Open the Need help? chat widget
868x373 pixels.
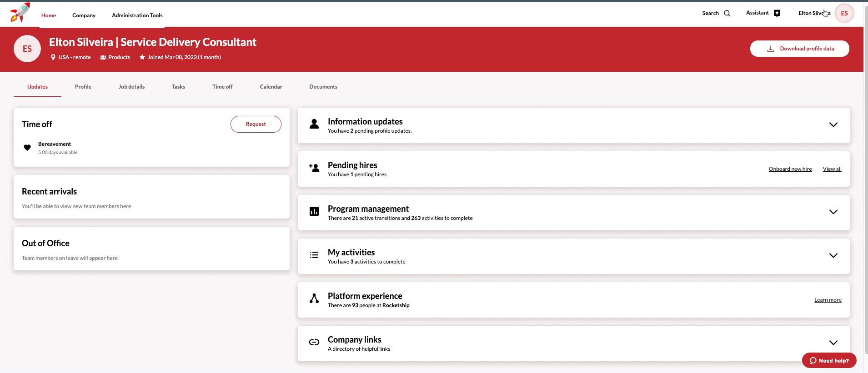click(x=829, y=361)
